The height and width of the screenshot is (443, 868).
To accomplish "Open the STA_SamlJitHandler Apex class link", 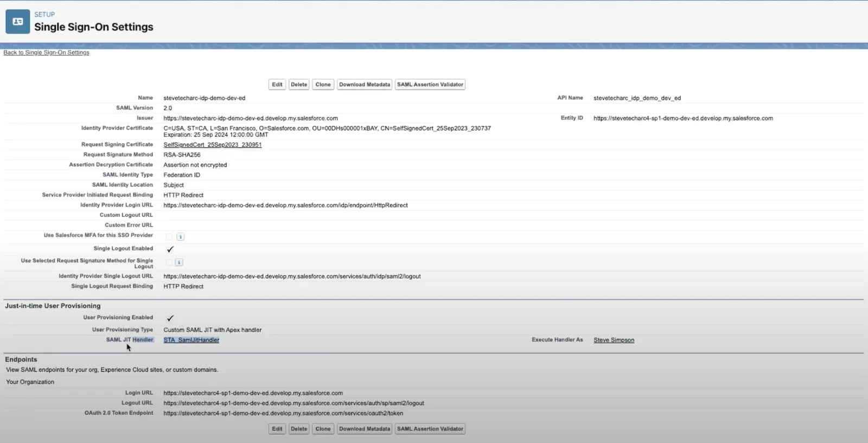I will [x=192, y=340].
